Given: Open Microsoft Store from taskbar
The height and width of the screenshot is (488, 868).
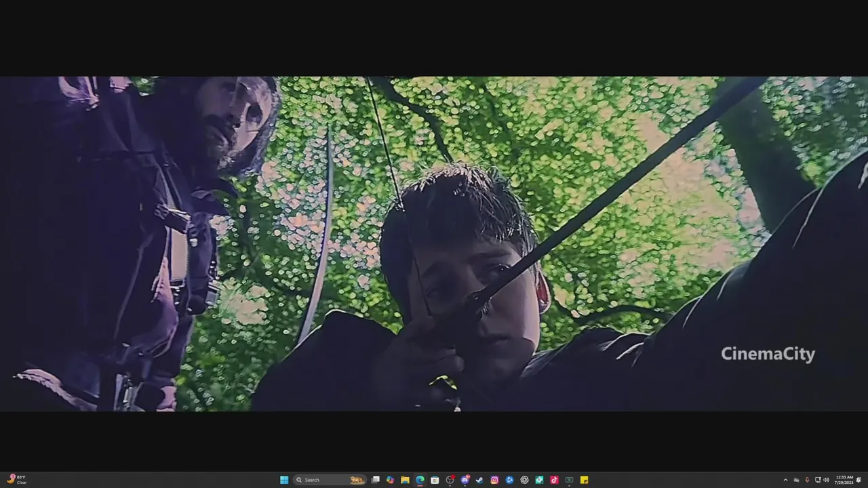Looking at the screenshot, I should click(435, 480).
